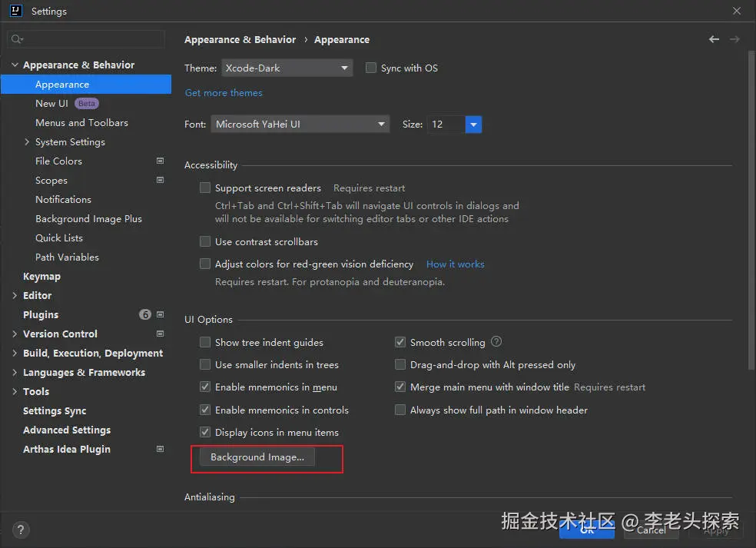Open Settings Sync page
756x548 pixels.
point(55,411)
